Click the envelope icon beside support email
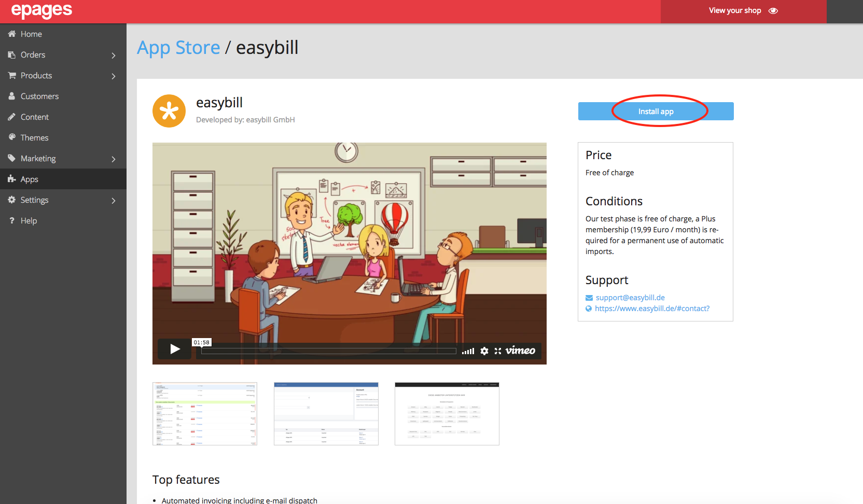The width and height of the screenshot is (863, 504). click(589, 298)
